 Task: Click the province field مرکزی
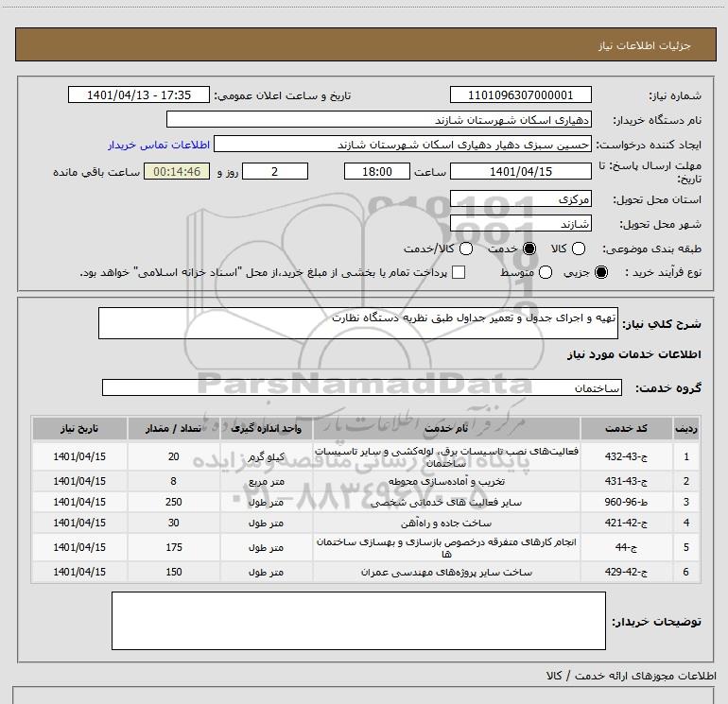click(520, 199)
